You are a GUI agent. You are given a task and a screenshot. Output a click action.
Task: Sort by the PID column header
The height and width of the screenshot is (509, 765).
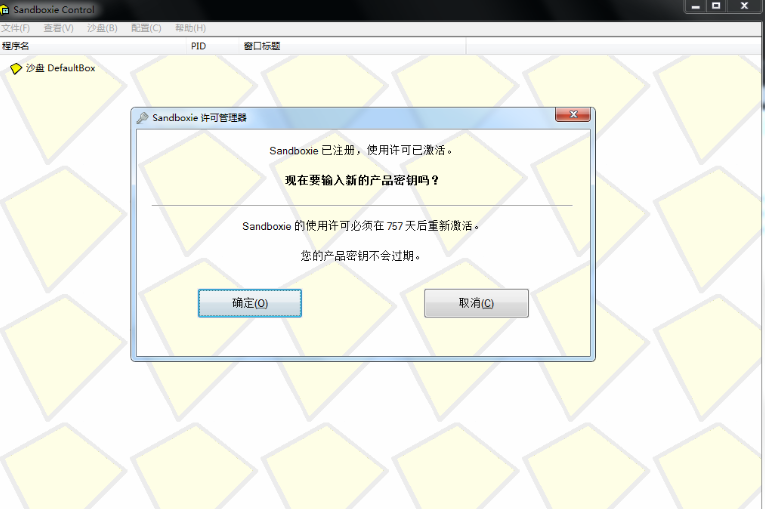213,46
